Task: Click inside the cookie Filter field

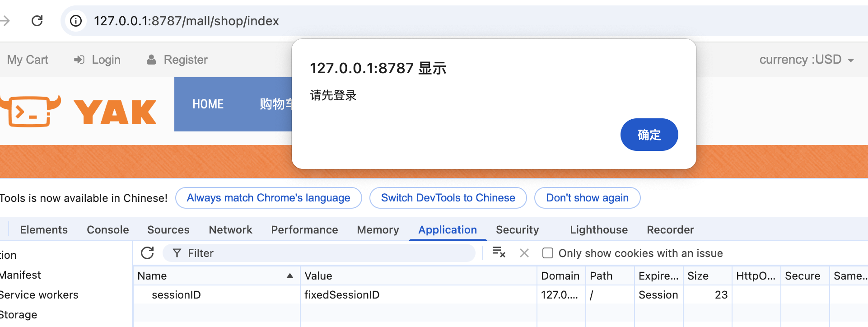Action: (325, 253)
